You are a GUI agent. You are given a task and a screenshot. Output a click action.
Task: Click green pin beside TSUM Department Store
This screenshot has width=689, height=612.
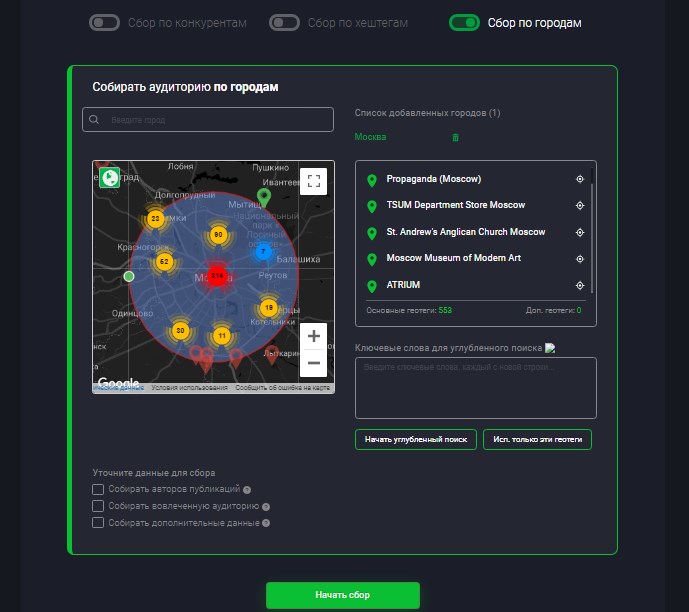(372, 206)
